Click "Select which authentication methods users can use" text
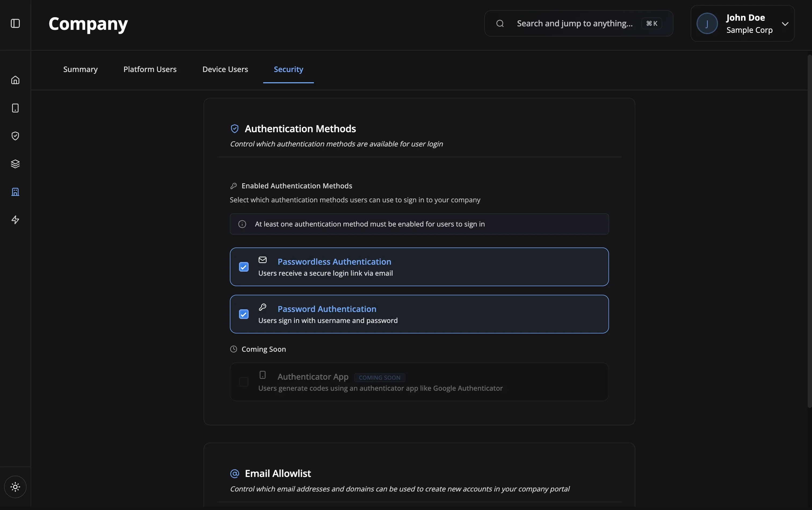The width and height of the screenshot is (812, 510). [355, 200]
